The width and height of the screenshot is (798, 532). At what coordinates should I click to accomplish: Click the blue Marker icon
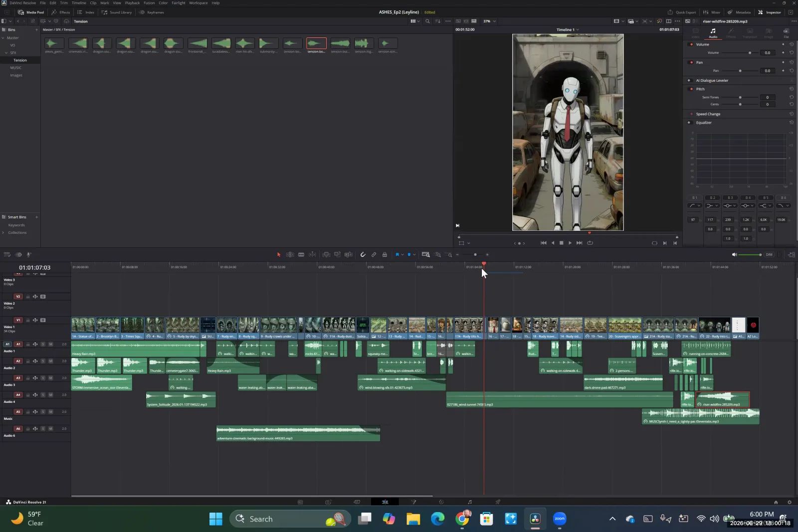pyautogui.click(x=409, y=254)
